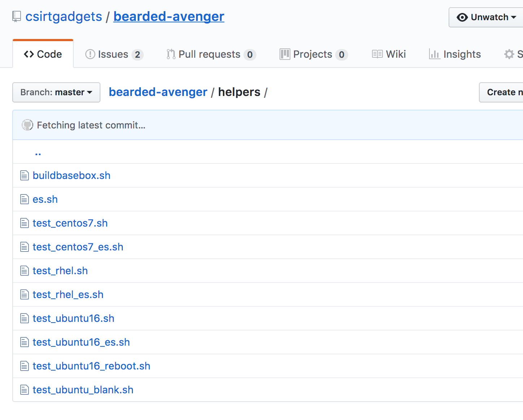Open the Branch: master dropdown
The image size is (523, 420).
coord(56,92)
